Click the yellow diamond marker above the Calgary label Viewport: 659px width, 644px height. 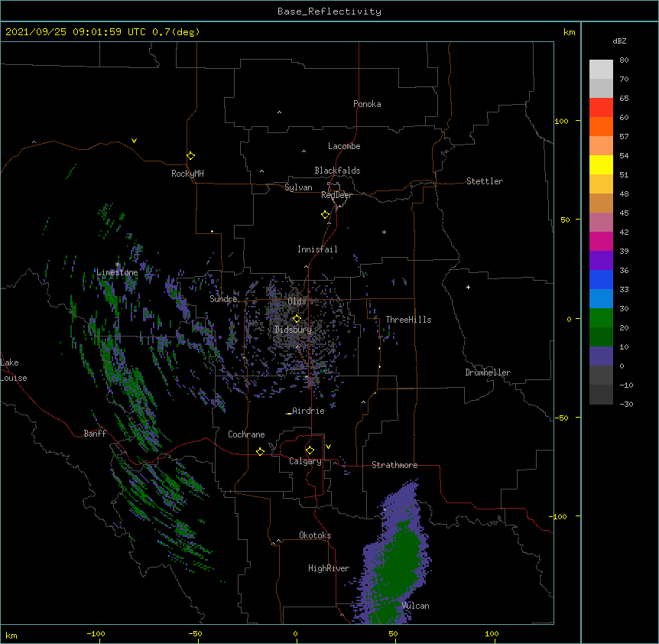pos(310,450)
